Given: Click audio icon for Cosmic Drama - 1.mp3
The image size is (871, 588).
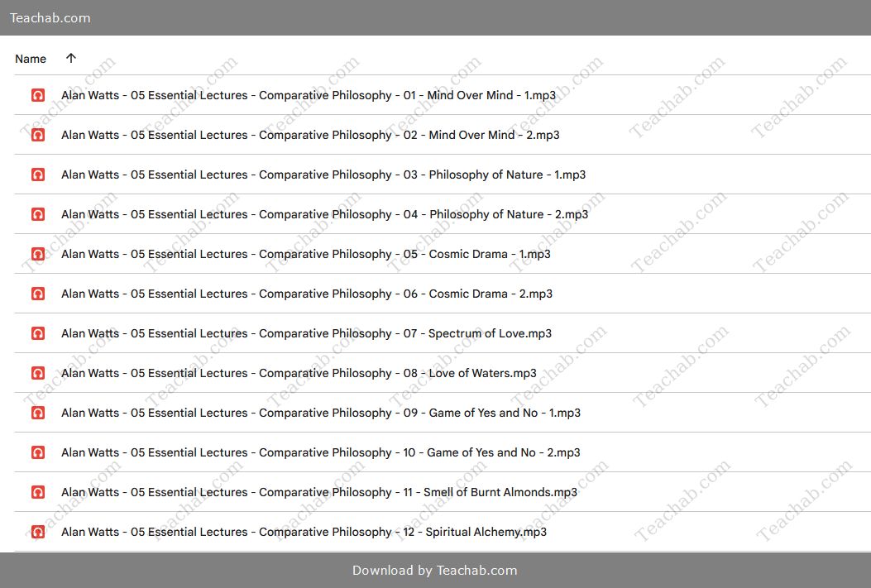Looking at the screenshot, I should click(38, 254).
